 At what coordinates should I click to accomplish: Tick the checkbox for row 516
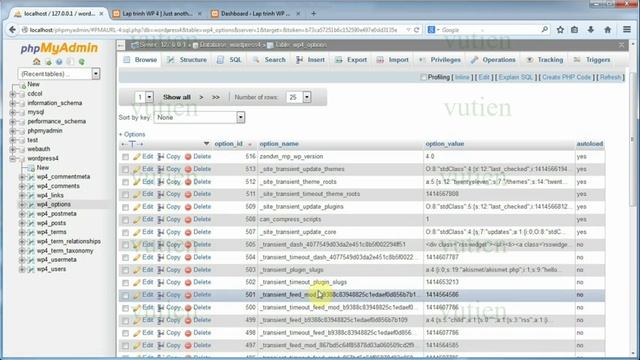pyautogui.click(x=125, y=157)
